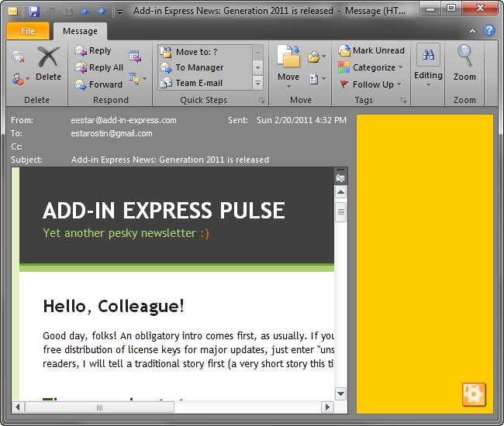Image resolution: width=504 pixels, height=426 pixels.
Task: Forward the message
Action: pyautogui.click(x=98, y=84)
